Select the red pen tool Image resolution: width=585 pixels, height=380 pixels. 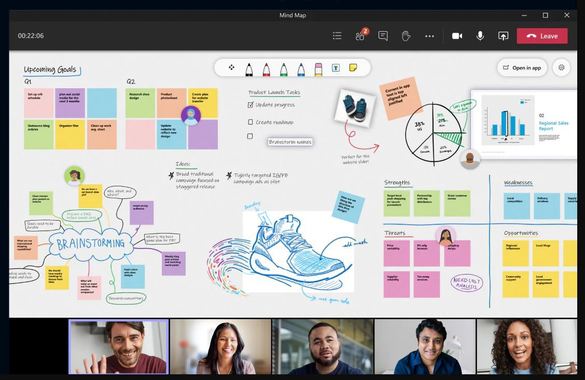(x=266, y=69)
